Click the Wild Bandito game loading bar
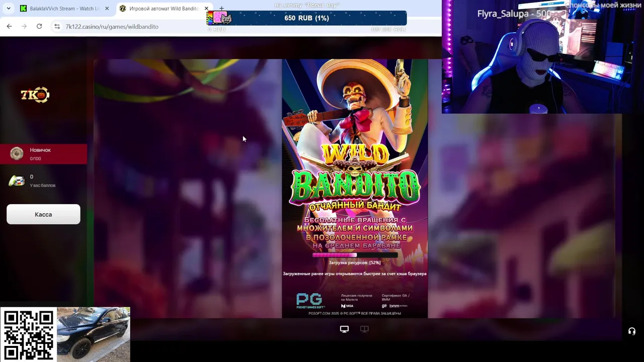Image resolution: width=644 pixels, height=362 pixels. click(355, 255)
